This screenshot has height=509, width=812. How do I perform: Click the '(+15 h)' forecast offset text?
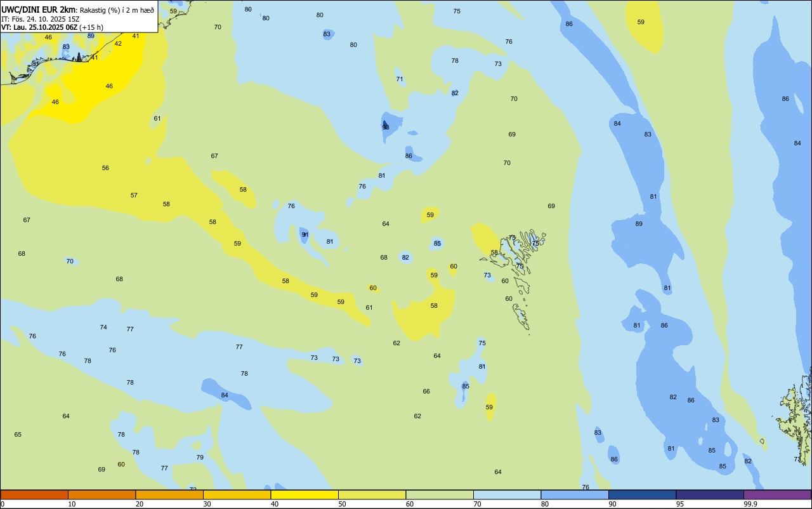tap(91, 27)
